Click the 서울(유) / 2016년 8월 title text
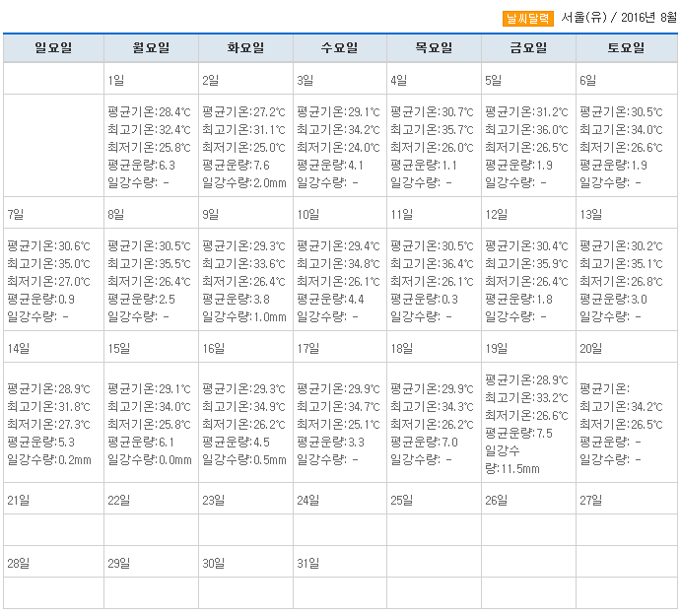This screenshot has height=616, width=680. (x=617, y=19)
